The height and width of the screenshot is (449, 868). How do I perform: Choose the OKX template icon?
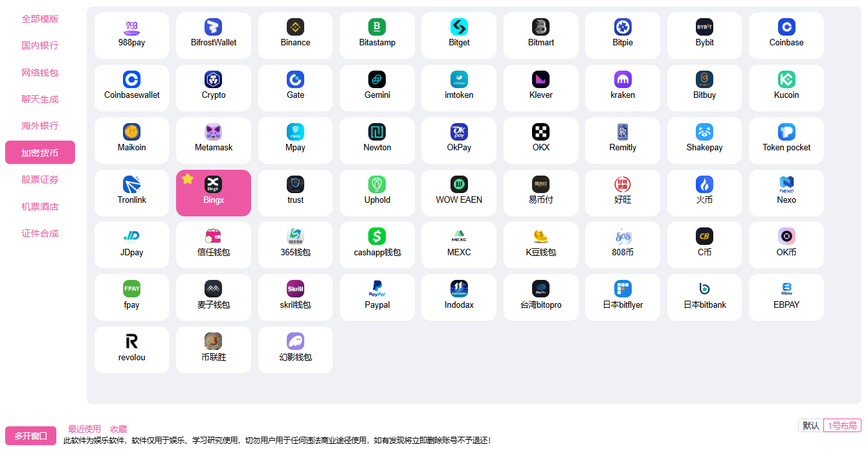(540, 132)
